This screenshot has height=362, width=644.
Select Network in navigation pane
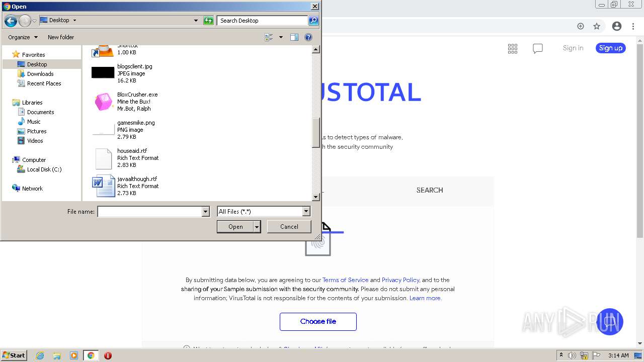(x=32, y=189)
